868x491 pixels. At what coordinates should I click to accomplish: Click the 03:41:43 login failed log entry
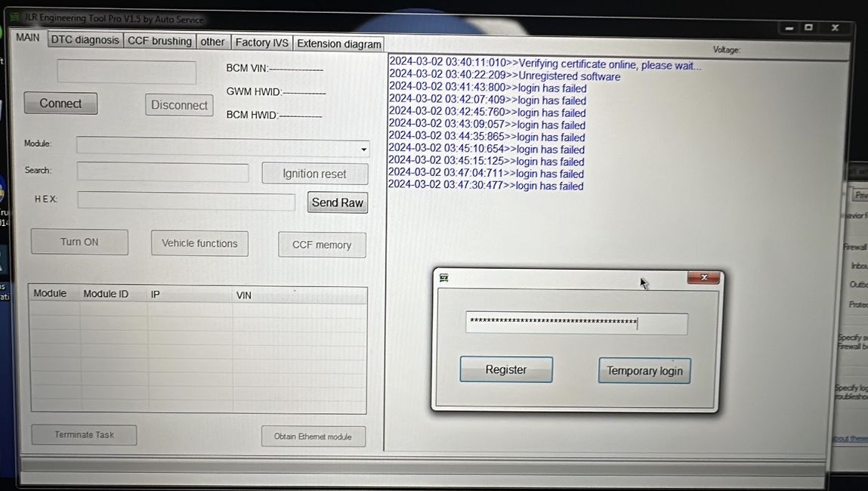coord(488,88)
